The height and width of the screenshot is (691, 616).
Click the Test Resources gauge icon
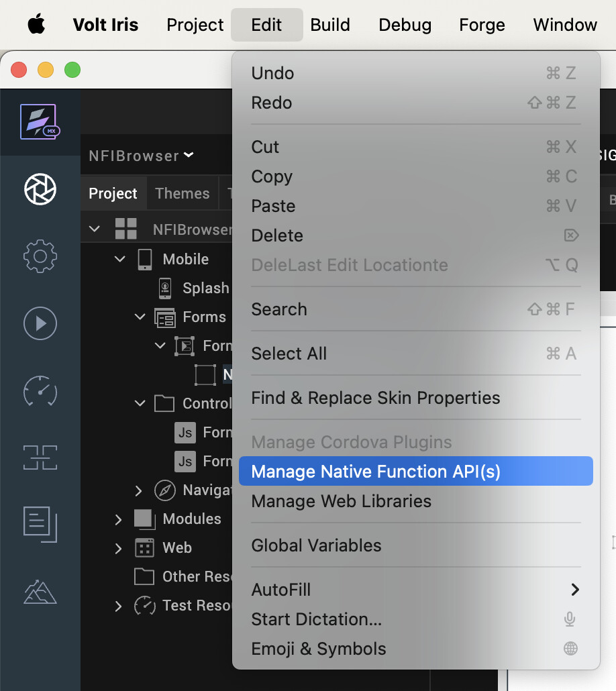[x=145, y=606]
